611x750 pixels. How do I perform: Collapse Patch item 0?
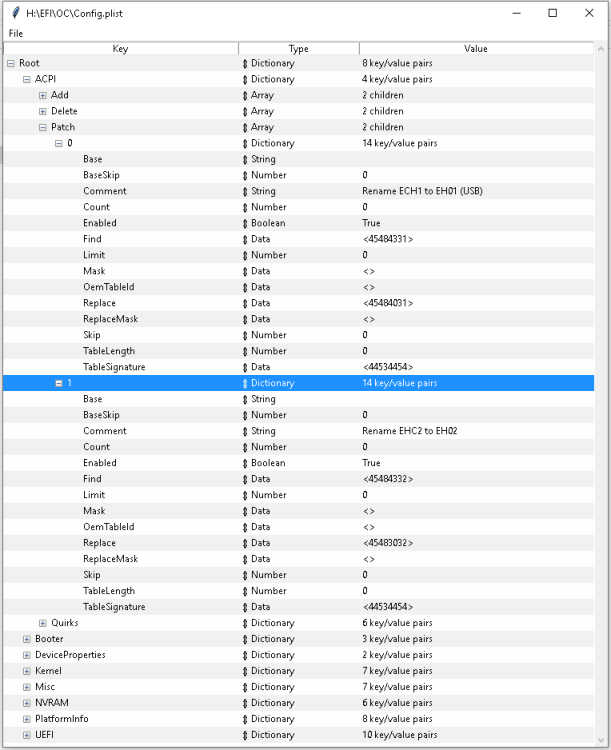[x=59, y=143]
